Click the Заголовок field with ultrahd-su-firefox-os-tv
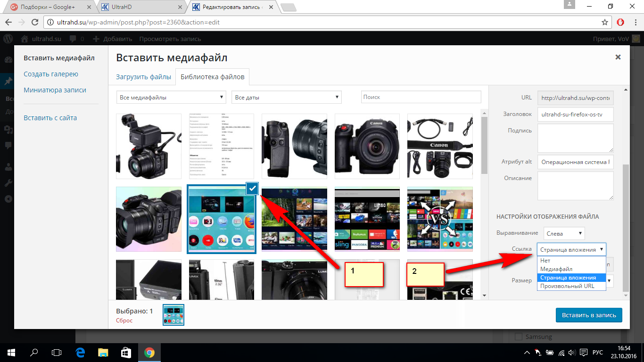The width and height of the screenshot is (644, 362). (x=575, y=114)
